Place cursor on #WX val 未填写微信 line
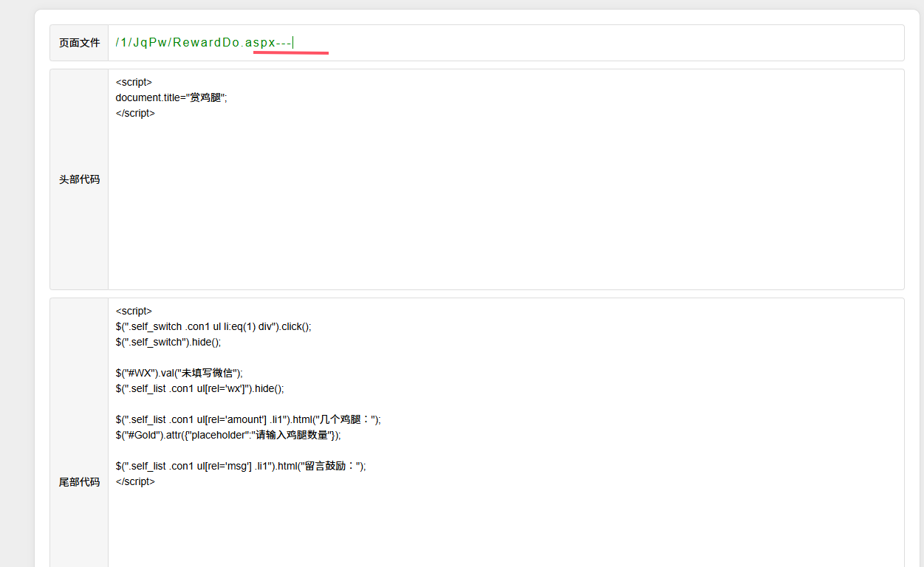Screen dimensions: 924x567 point(179,373)
